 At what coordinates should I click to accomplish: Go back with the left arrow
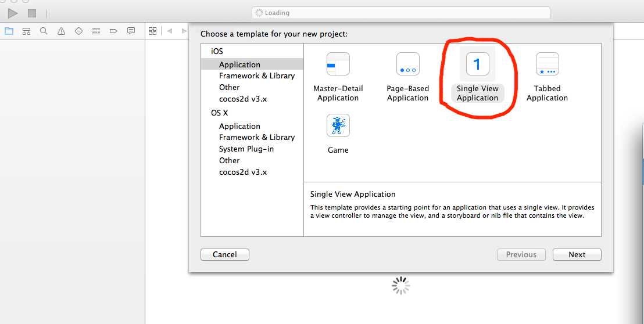170,31
